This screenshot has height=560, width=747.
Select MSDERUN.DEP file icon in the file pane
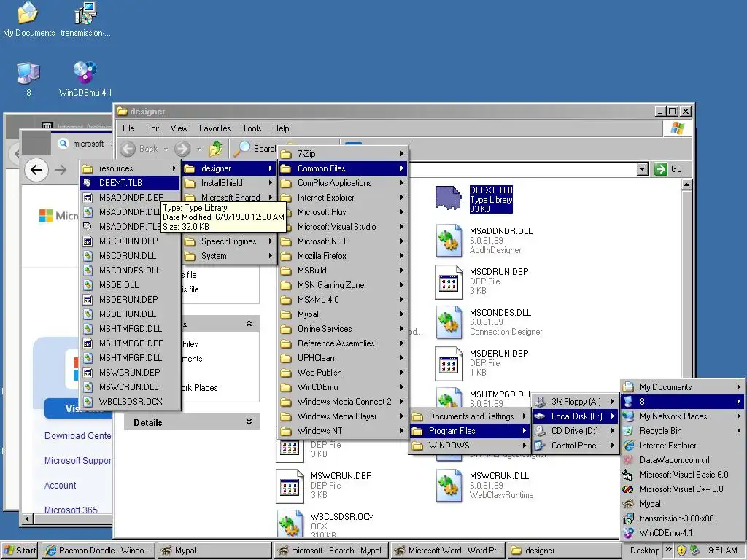coord(449,363)
